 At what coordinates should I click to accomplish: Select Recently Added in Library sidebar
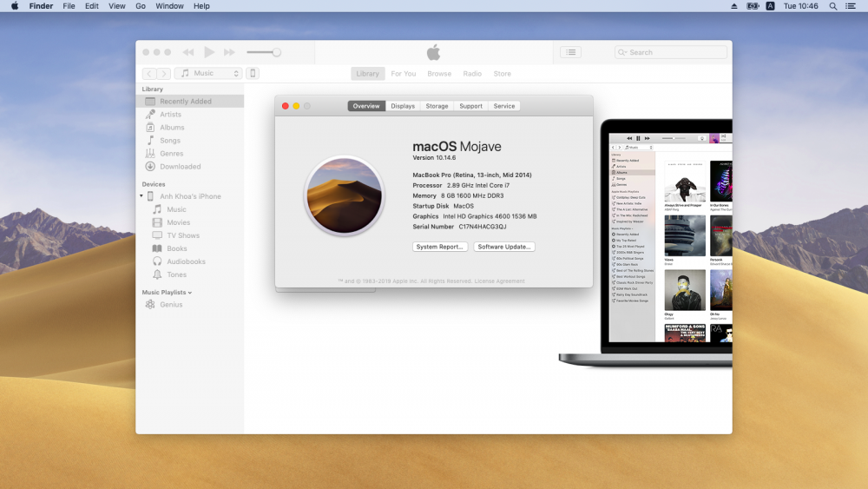coord(190,102)
